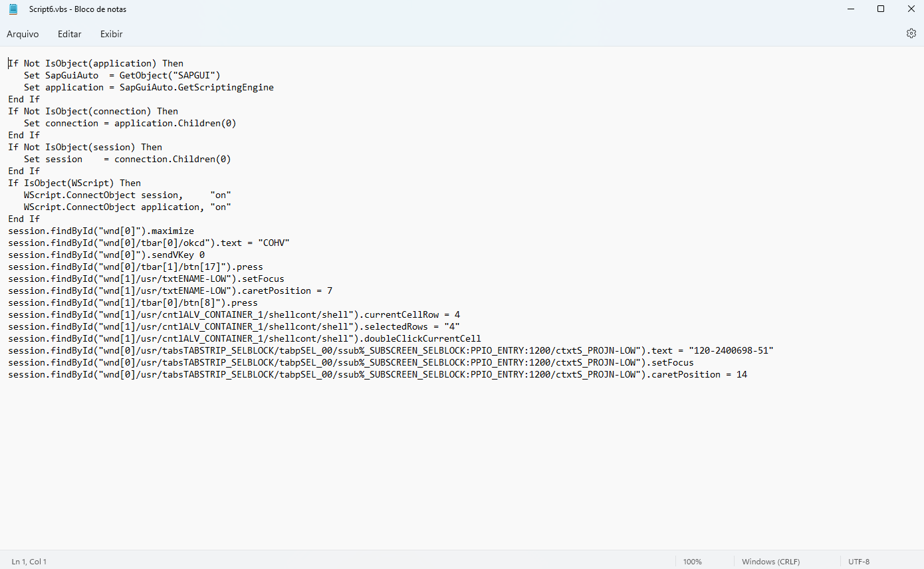Screen dimensions: 924x569
Task: Open the Editar menu
Action: [x=69, y=34]
